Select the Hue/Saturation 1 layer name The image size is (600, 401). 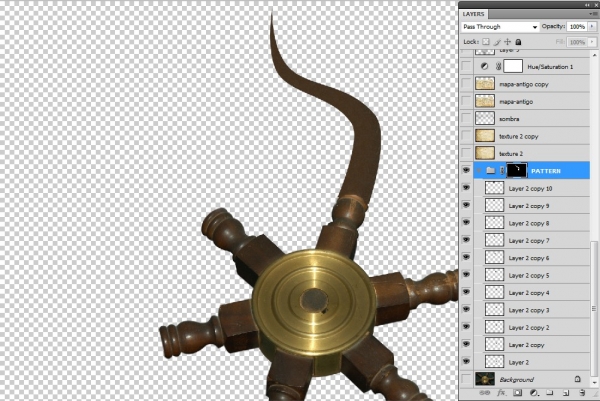coord(550,67)
